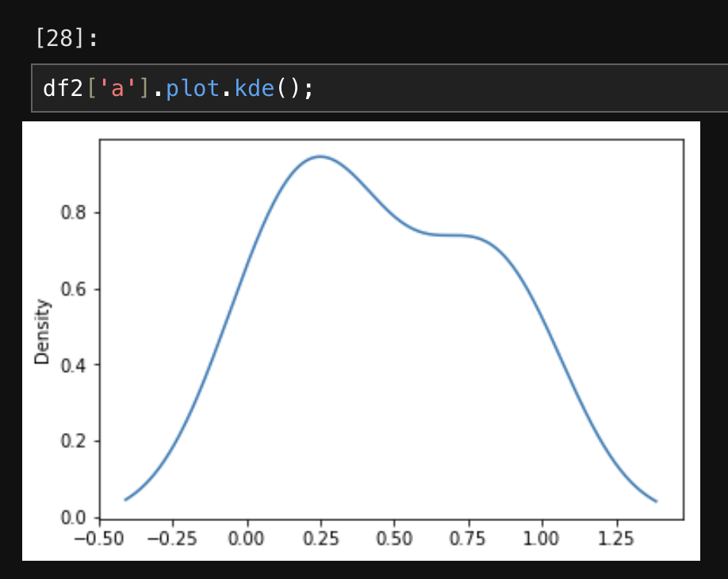728x579 pixels.
Task: Click the peak of the blue density curve
Action: coord(320,157)
